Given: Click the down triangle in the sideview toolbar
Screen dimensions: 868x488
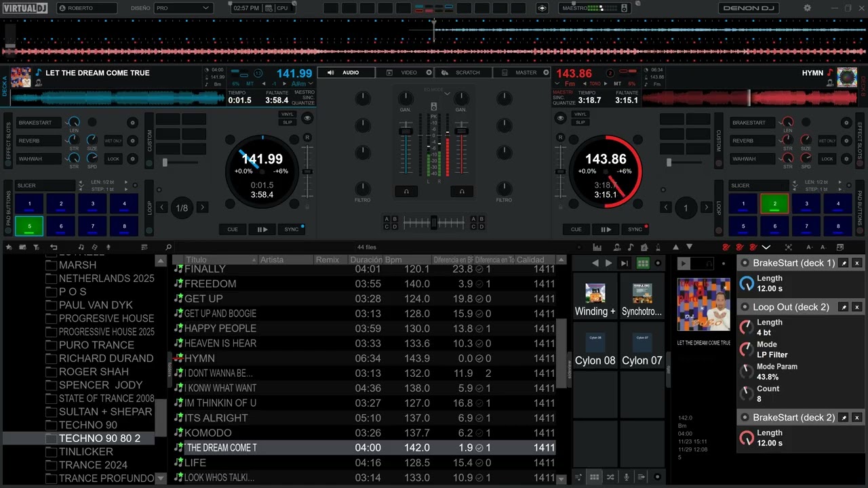Looking at the screenshot, I should (689, 247).
